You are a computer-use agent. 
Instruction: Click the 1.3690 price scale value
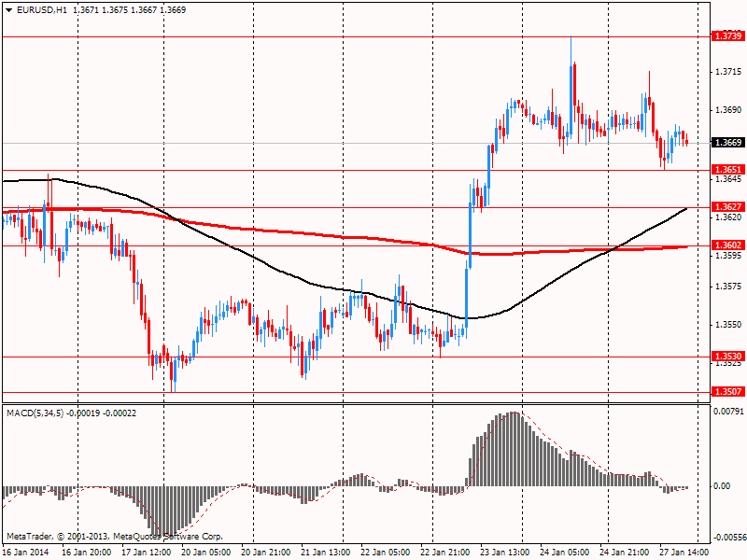click(x=729, y=110)
